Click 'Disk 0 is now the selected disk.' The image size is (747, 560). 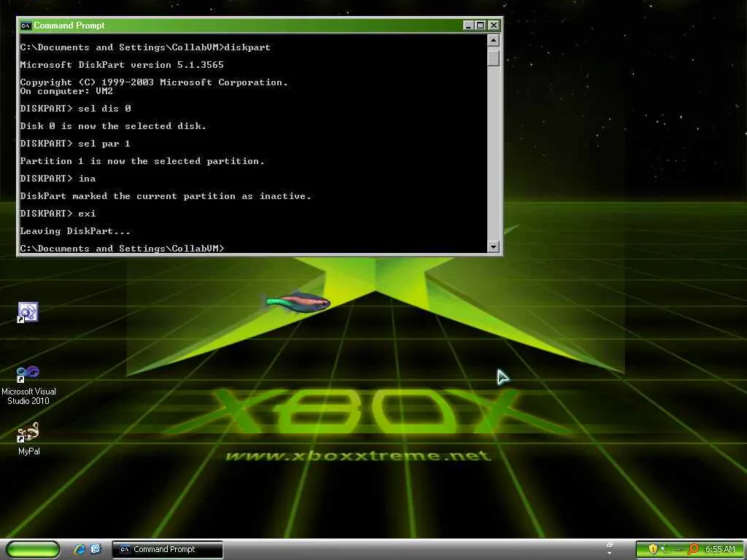point(113,126)
